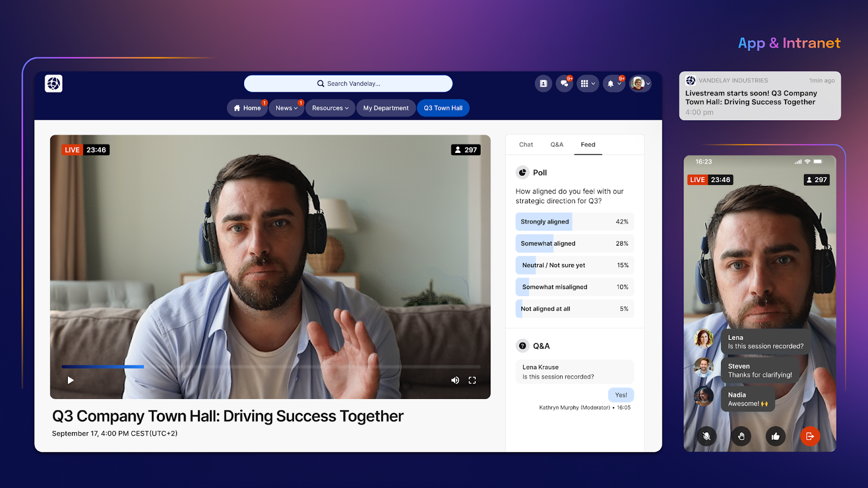Toggle the microphone mute on mobile controls

706,436
